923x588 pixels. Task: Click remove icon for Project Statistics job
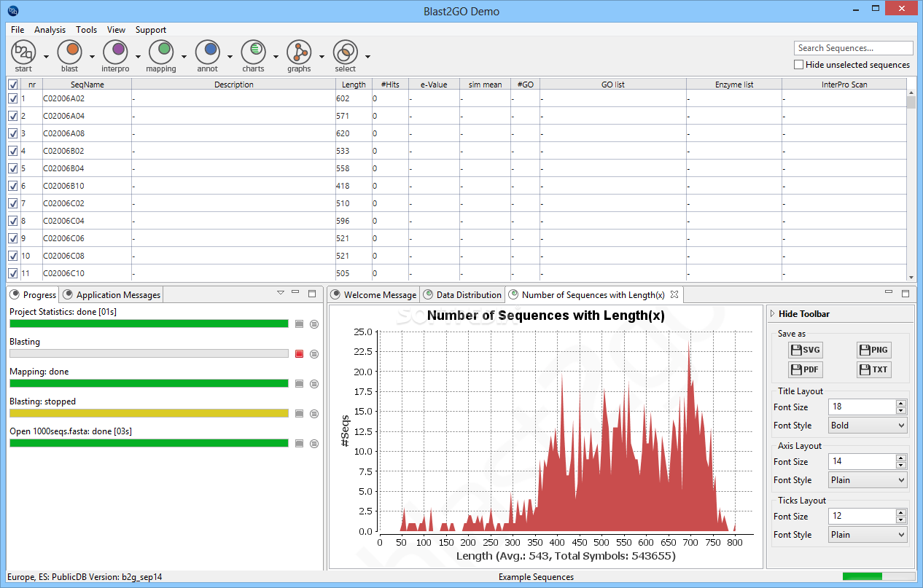(314, 324)
